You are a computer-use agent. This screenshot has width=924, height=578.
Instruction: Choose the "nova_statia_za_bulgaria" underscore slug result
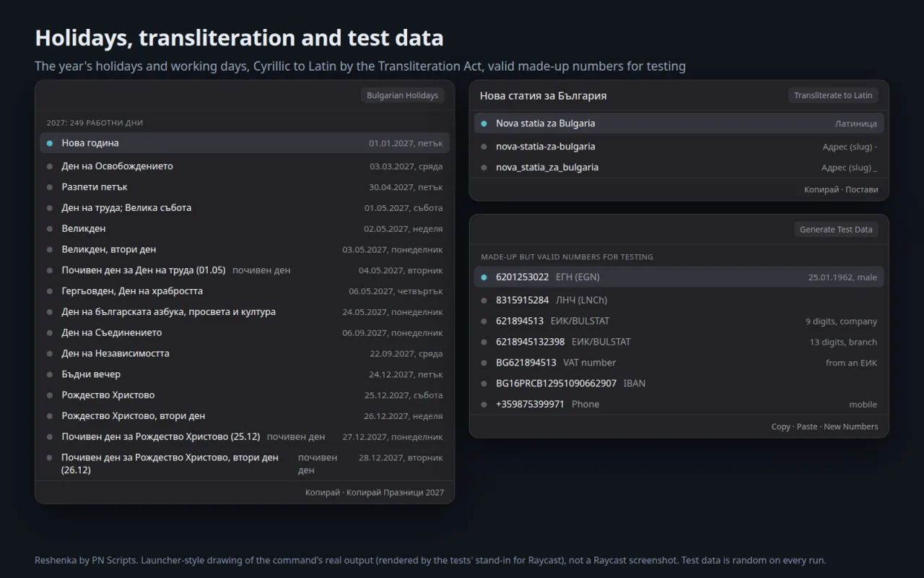679,168
